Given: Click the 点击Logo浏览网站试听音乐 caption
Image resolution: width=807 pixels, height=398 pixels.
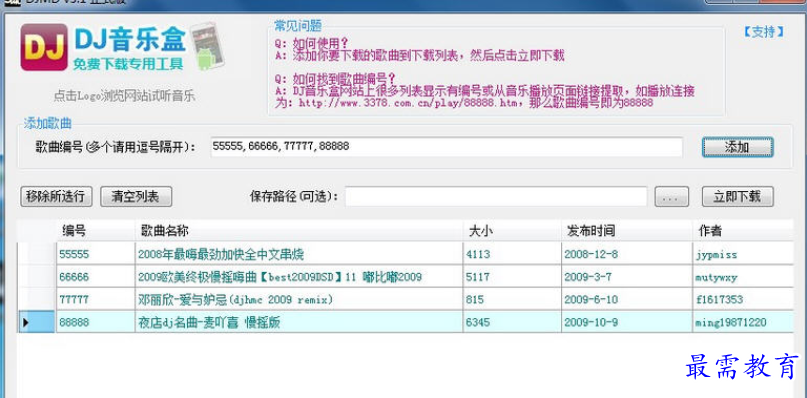Looking at the screenshot, I should click(125, 96).
